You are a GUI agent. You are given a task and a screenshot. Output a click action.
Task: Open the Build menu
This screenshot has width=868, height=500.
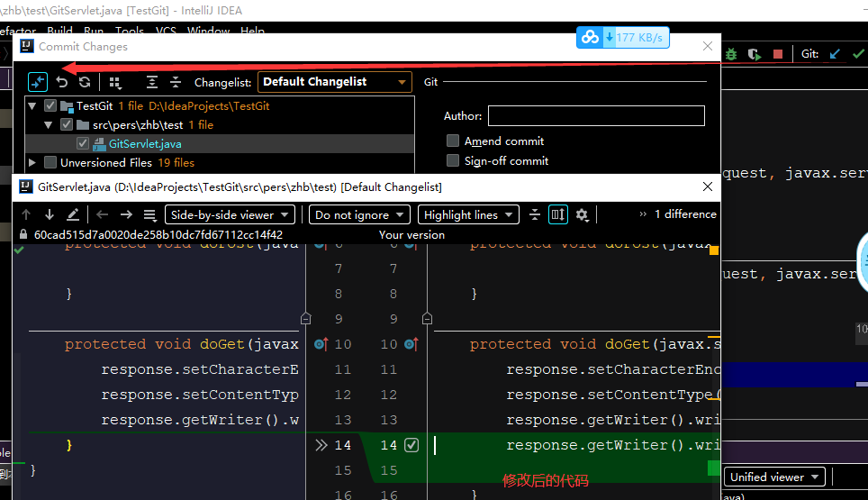(59, 31)
